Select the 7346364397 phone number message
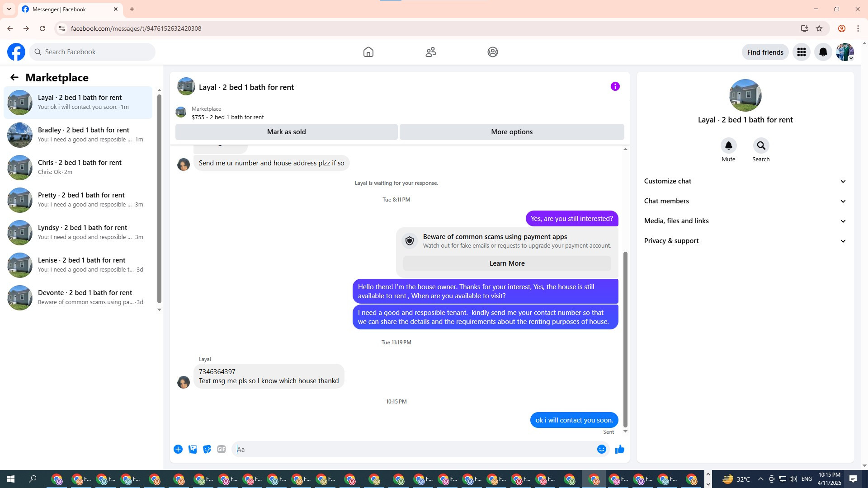Viewport: 868px width, 488px height. [x=269, y=376]
